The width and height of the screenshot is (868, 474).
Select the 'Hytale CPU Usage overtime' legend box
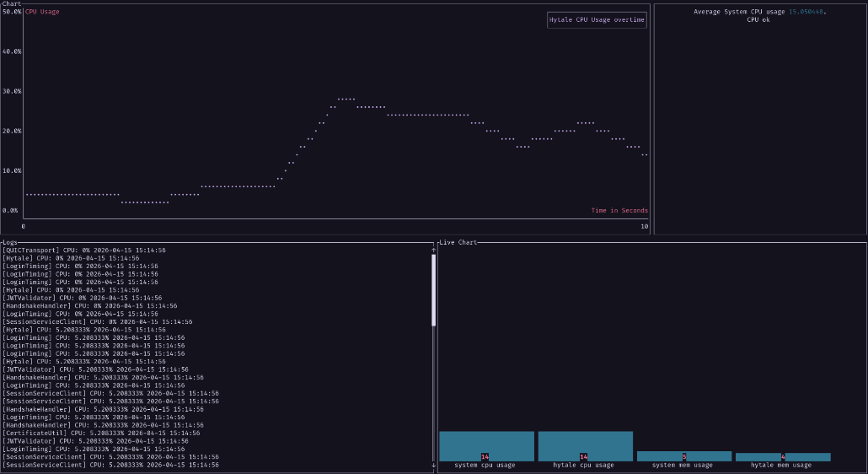[597, 20]
